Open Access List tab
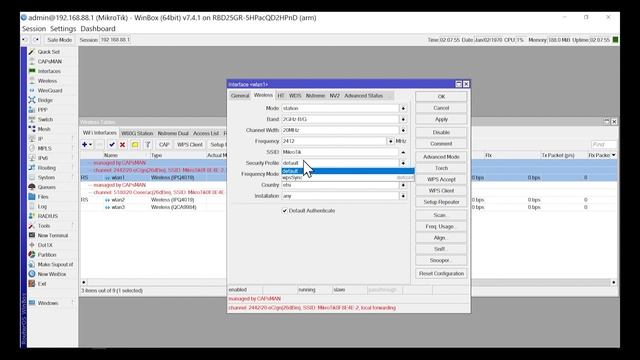Image resolution: width=640 pixels, height=360 pixels. (206, 133)
